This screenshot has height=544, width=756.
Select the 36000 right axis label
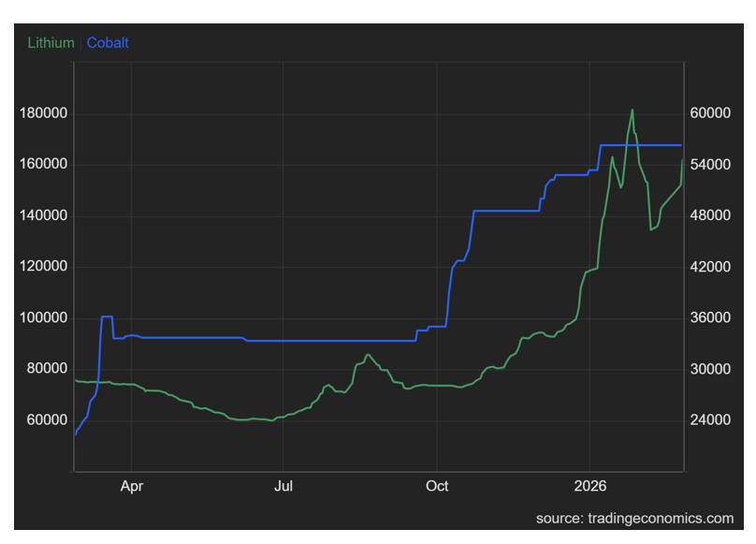pyautogui.click(x=709, y=318)
